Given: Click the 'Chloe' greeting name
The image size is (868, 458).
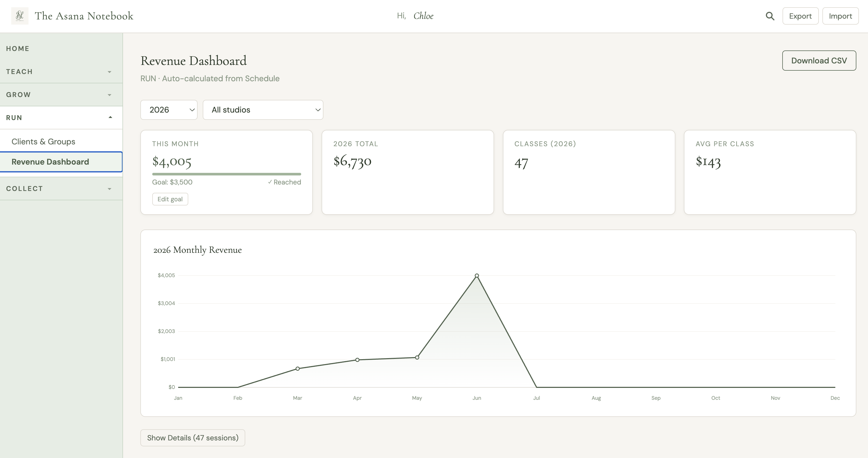Looking at the screenshot, I should point(424,16).
